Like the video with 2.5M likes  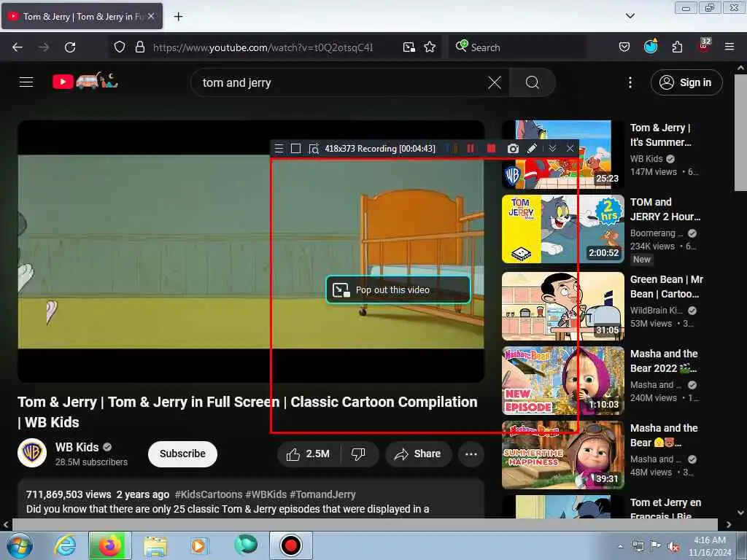pyautogui.click(x=309, y=454)
